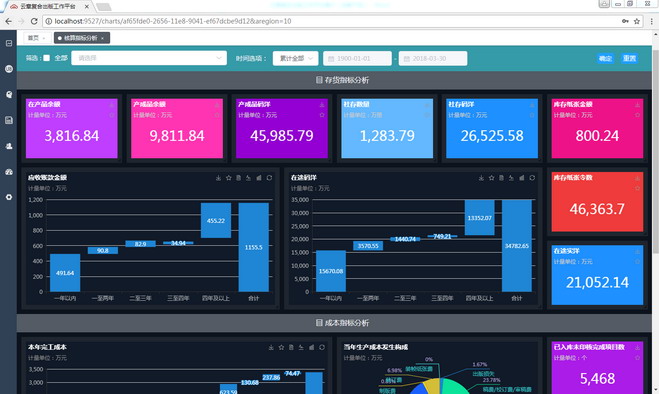Switch to the 首页 tab
The height and width of the screenshot is (394, 659).
point(34,38)
